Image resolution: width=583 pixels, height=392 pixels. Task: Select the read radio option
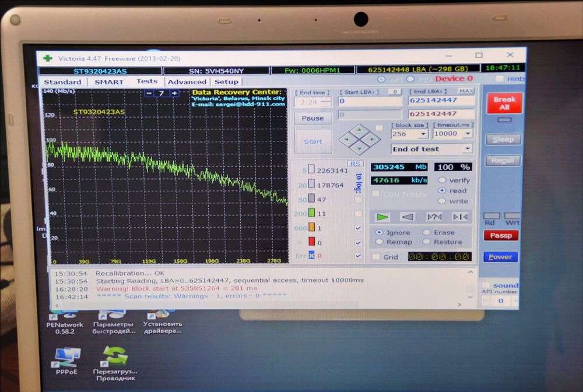[x=442, y=190]
